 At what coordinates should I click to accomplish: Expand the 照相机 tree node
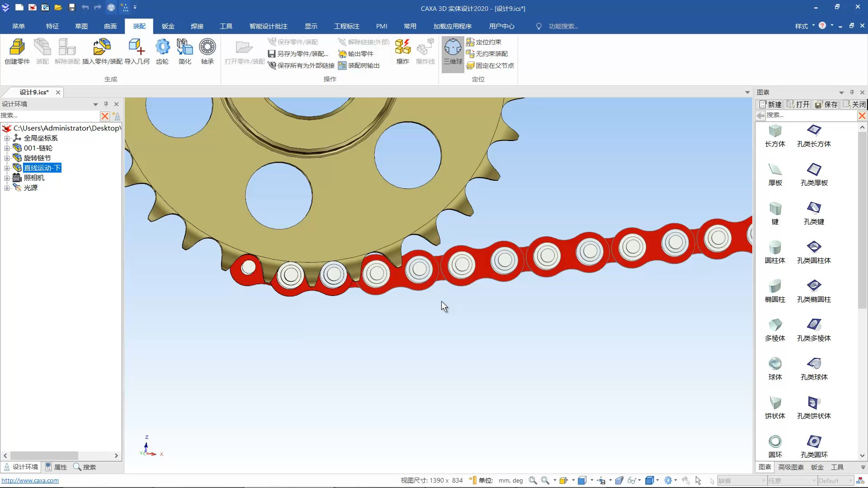(7, 178)
